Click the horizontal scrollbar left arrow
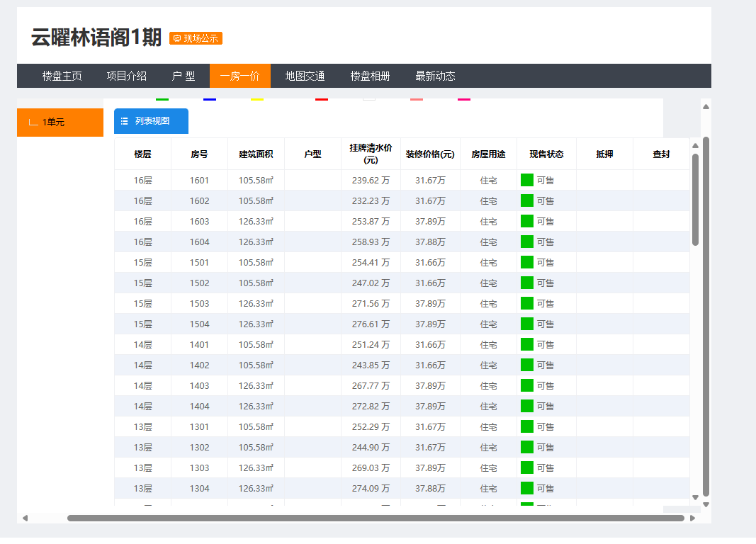The height and width of the screenshot is (544, 756). tap(25, 518)
